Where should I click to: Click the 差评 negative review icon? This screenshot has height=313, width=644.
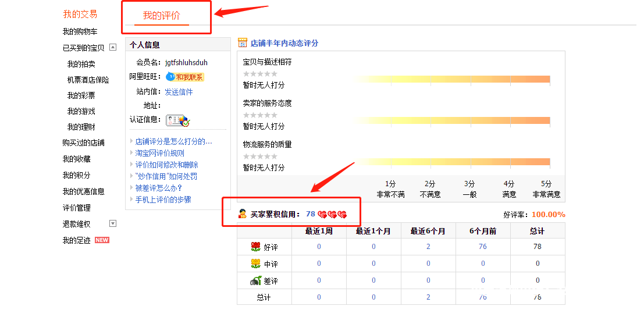(255, 280)
